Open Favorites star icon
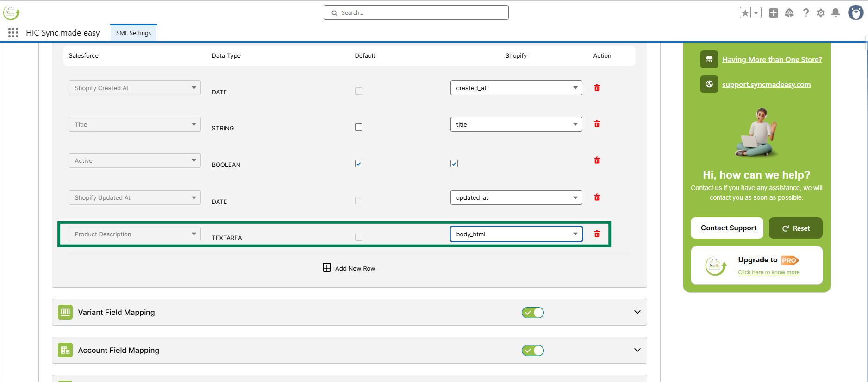The image size is (868, 382). point(745,13)
